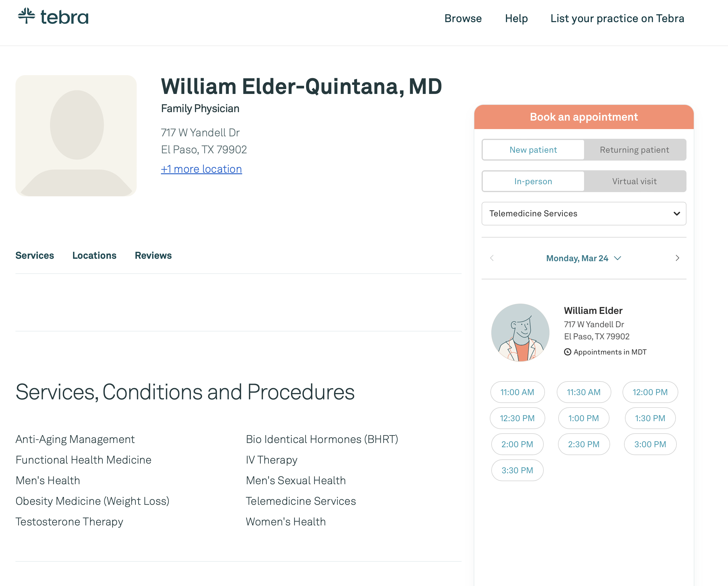Open the Locations tab

click(94, 255)
